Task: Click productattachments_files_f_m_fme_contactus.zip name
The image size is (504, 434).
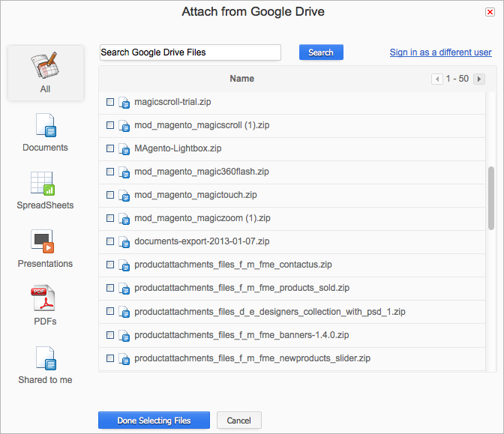Action: pyautogui.click(x=233, y=265)
